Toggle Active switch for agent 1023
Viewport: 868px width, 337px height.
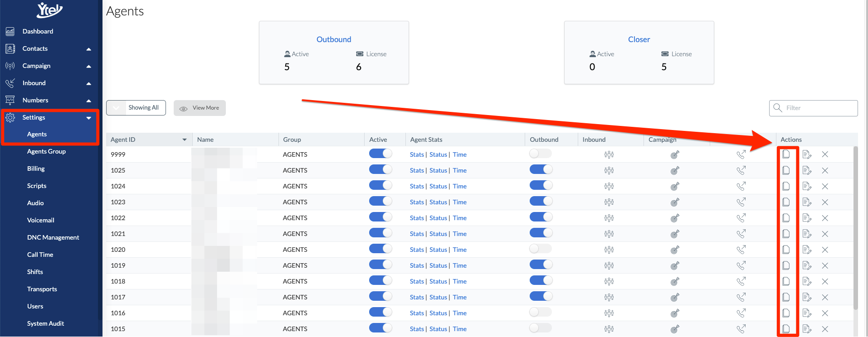coord(380,201)
